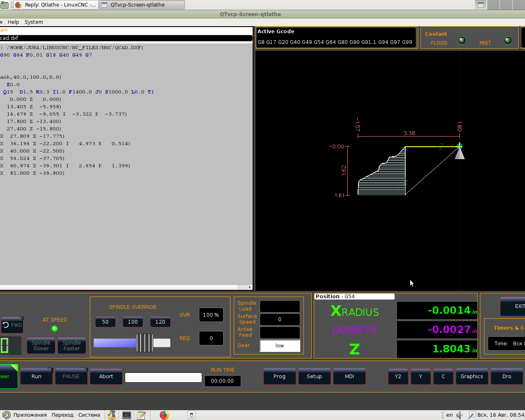Open the text editor notepad icon
The image size is (525, 420).
pyautogui.click(x=142, y=415)
